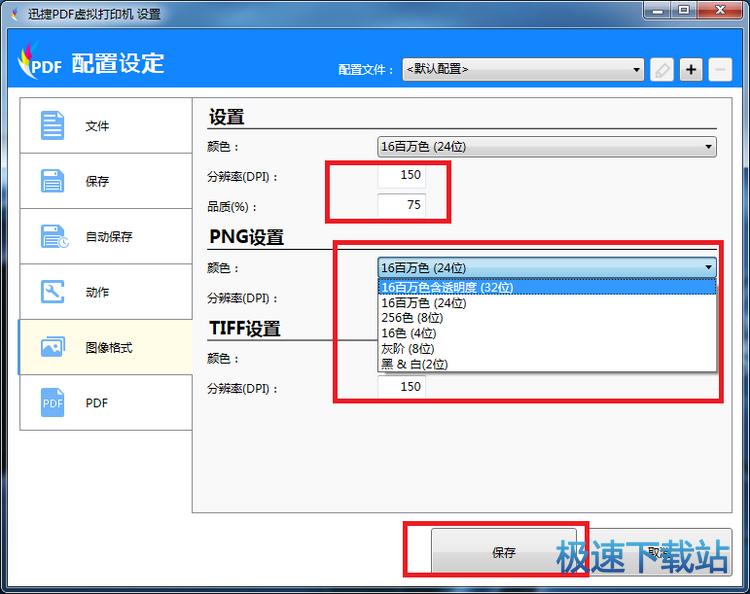
Task: Collapse the PNG设置 颜色 dropdown
Action: click(x=547, y=268)
